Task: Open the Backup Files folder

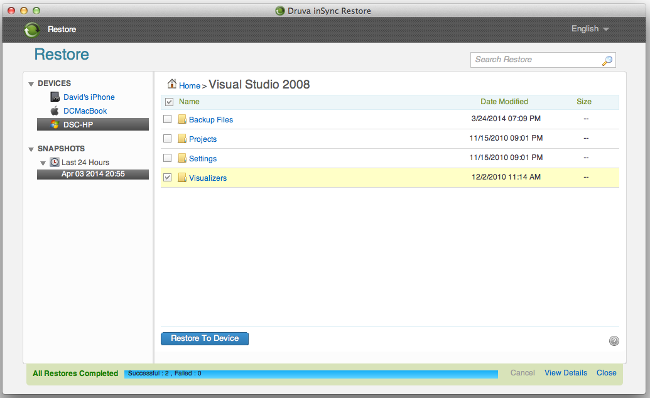Action: click(x=211, y=120)
